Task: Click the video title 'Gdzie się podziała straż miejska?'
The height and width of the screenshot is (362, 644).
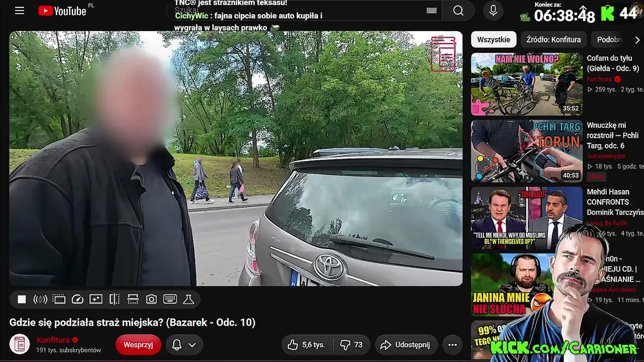Action: point(132,323)
